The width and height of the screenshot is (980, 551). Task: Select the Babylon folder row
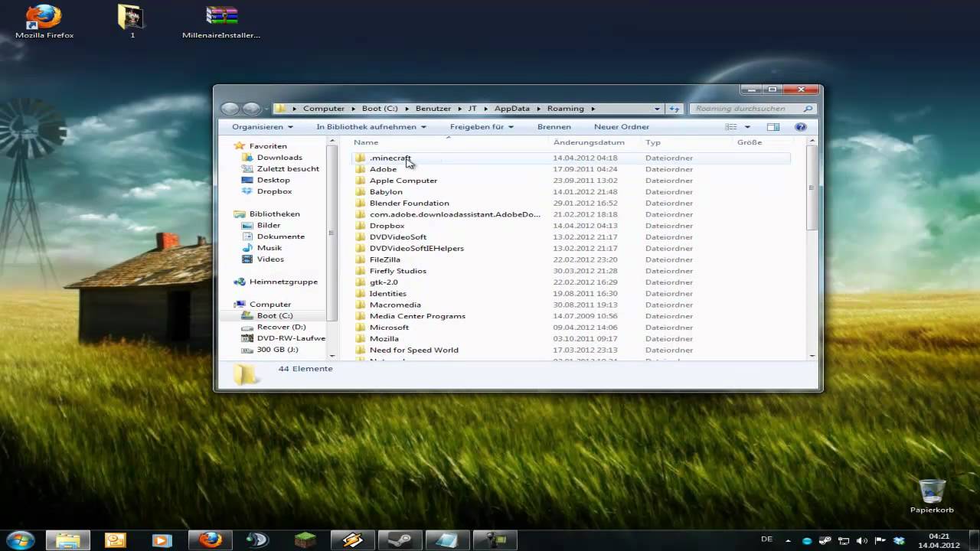[x=572, y=192]
